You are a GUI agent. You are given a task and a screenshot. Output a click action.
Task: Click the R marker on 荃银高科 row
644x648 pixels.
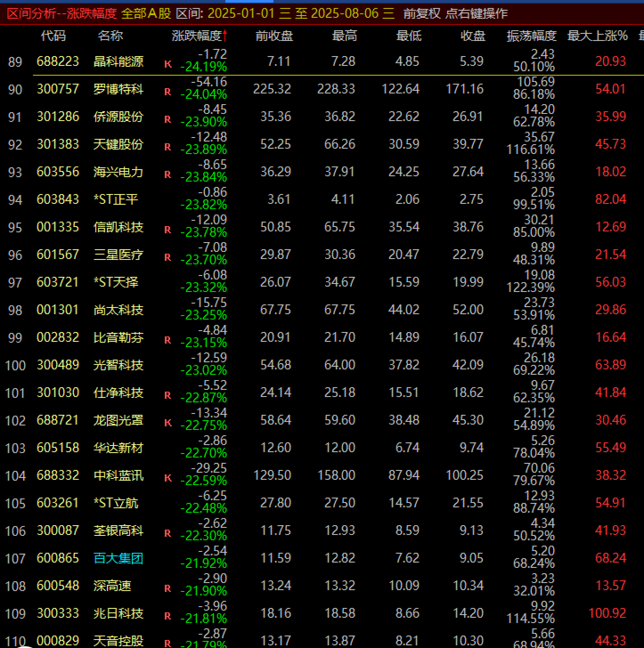[x=168, y=533]
